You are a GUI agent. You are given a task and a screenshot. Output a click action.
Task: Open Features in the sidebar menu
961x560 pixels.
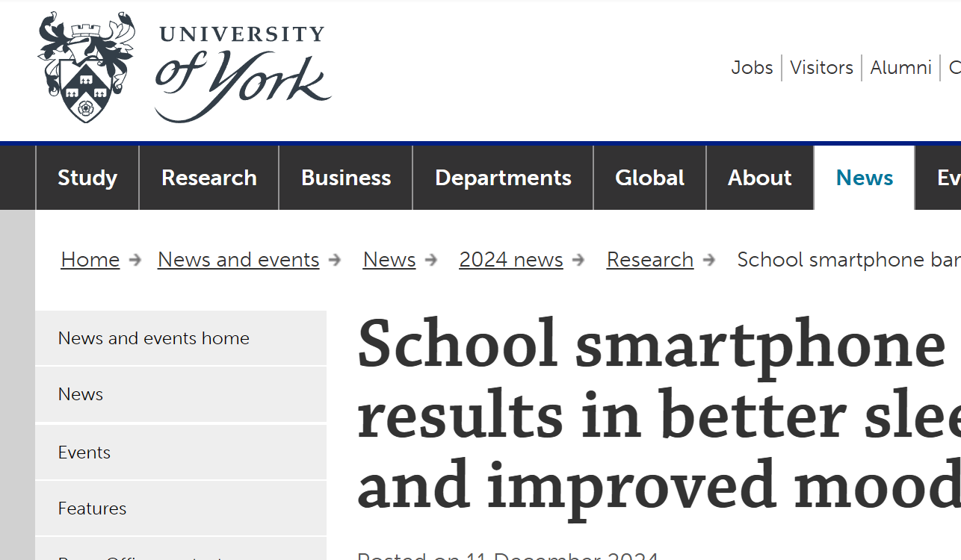tap(92, 508)
